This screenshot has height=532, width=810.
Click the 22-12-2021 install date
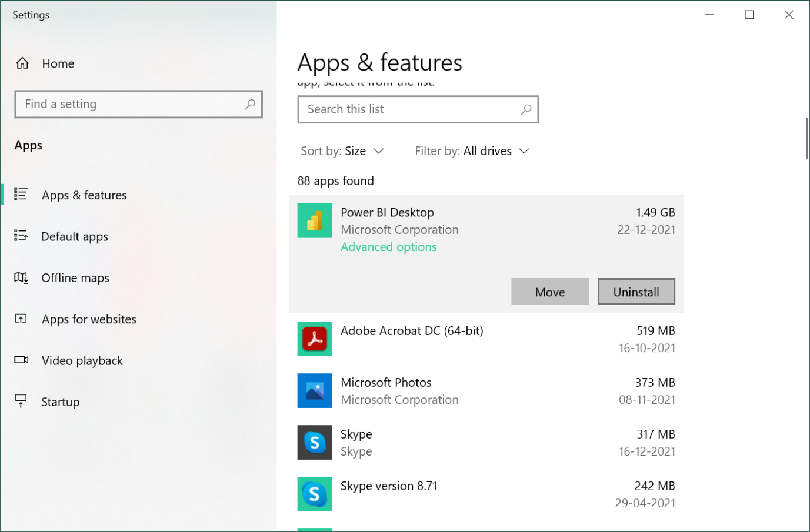point(646,230)
